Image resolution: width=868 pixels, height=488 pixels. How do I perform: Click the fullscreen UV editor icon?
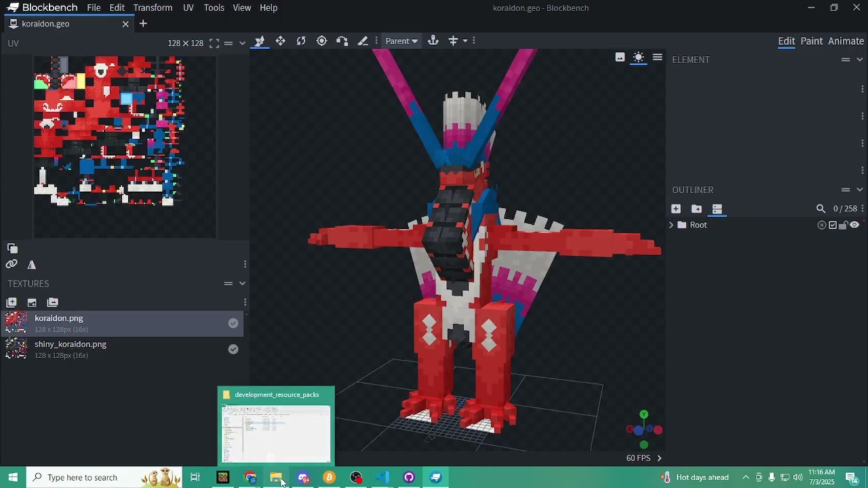(x=214, y=43)
